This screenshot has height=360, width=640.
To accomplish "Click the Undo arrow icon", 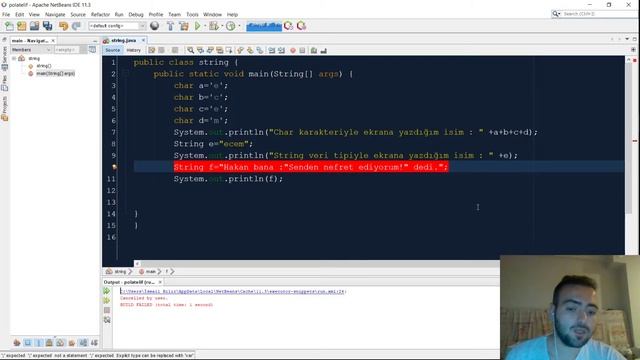I will tap(63, 26).
